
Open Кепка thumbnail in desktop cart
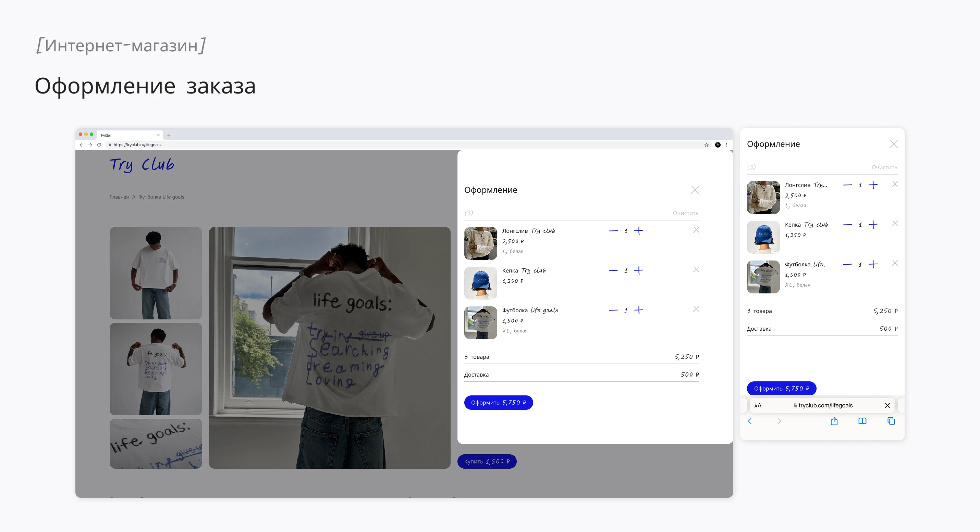tap(480, 283)
